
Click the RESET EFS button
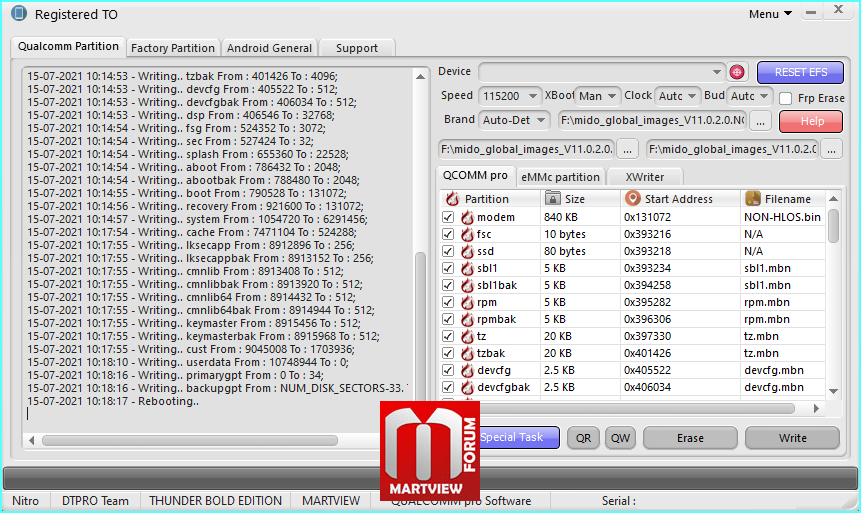click(801, 73)
